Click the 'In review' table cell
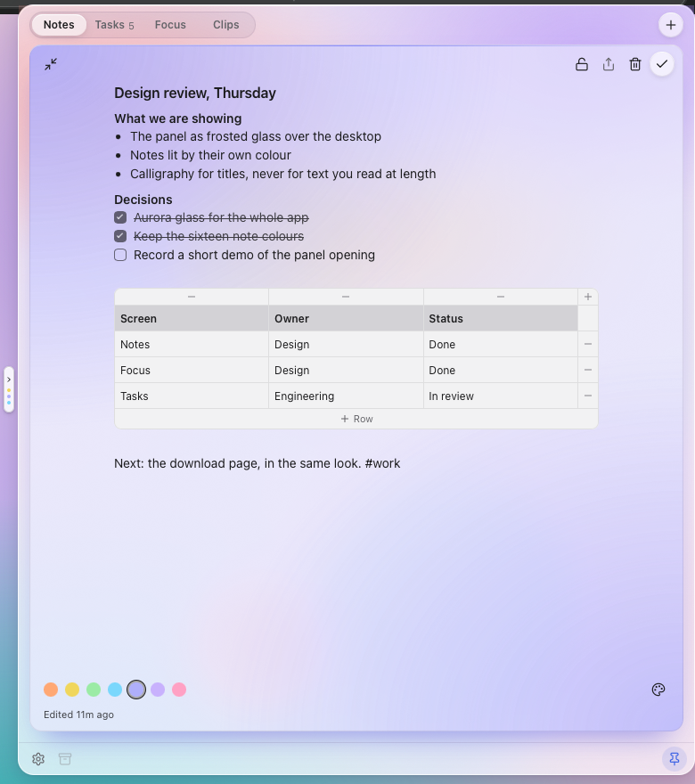695x784 pixels. pyautogui.click(x=501, y=396)
